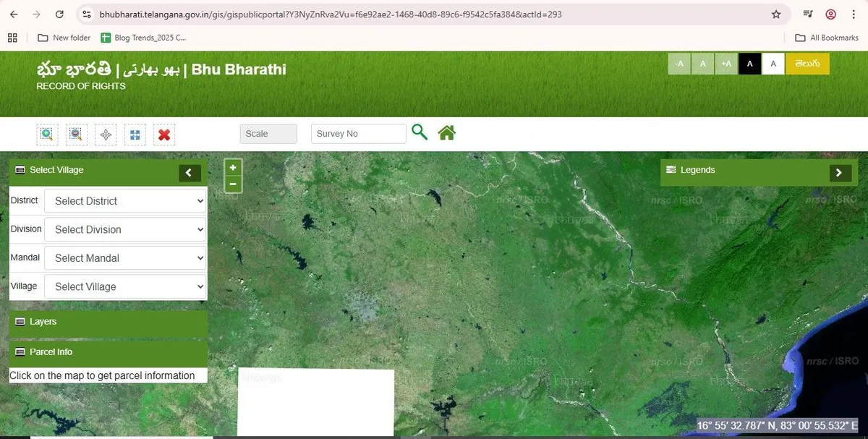Click inside the Survey No input field
This screenshot has width=868, height=439.
(x=358, y=133)
